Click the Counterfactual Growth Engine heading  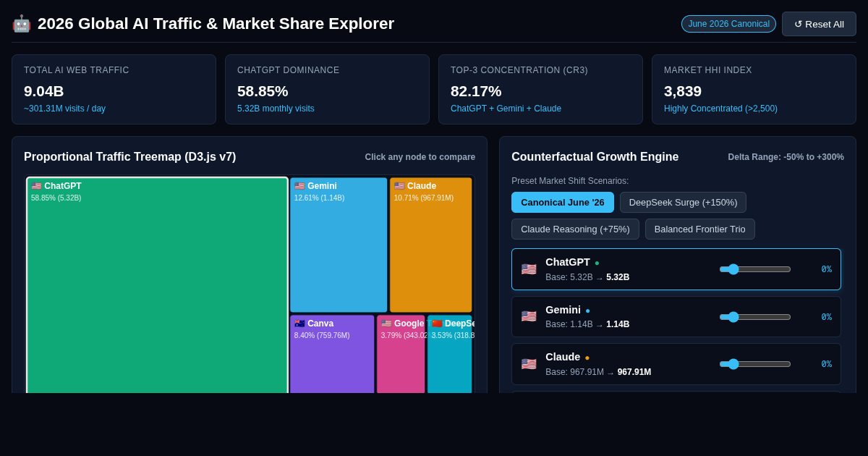coord(595,157)
